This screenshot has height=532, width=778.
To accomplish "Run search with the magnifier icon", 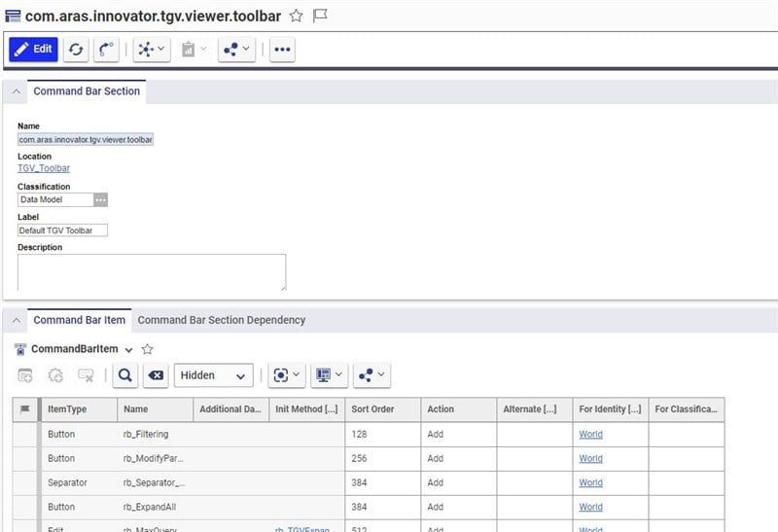I will (125, 375).
